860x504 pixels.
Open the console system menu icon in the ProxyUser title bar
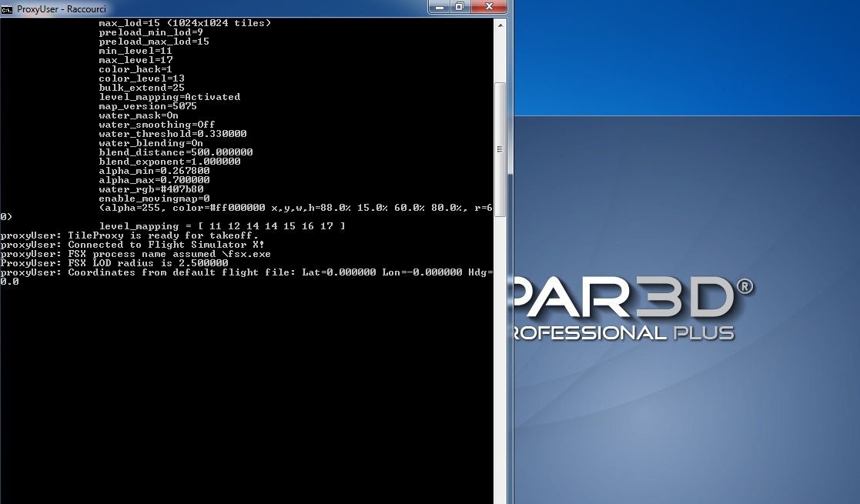pos(7,8)
